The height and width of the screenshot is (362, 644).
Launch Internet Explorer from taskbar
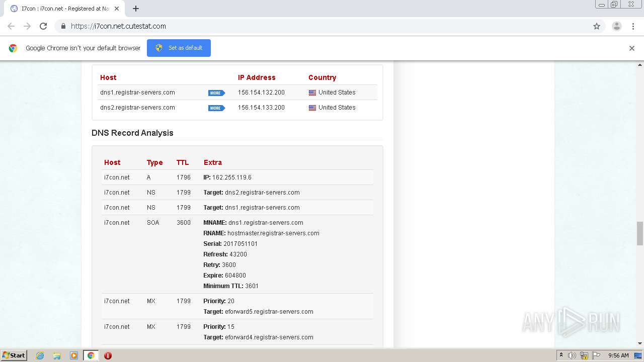coord(40,355)
